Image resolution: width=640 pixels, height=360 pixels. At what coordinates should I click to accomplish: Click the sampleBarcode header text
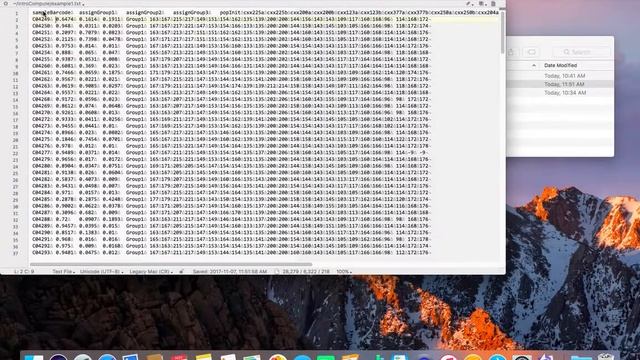click(51, 13)
